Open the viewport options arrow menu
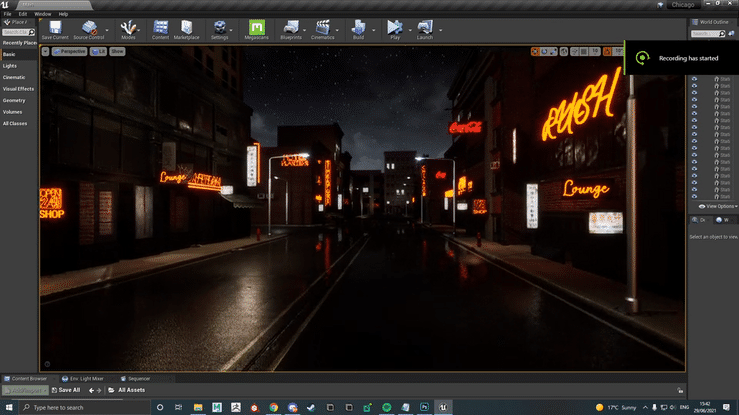Screen dimensions: 739x415 tap(45, 51)
